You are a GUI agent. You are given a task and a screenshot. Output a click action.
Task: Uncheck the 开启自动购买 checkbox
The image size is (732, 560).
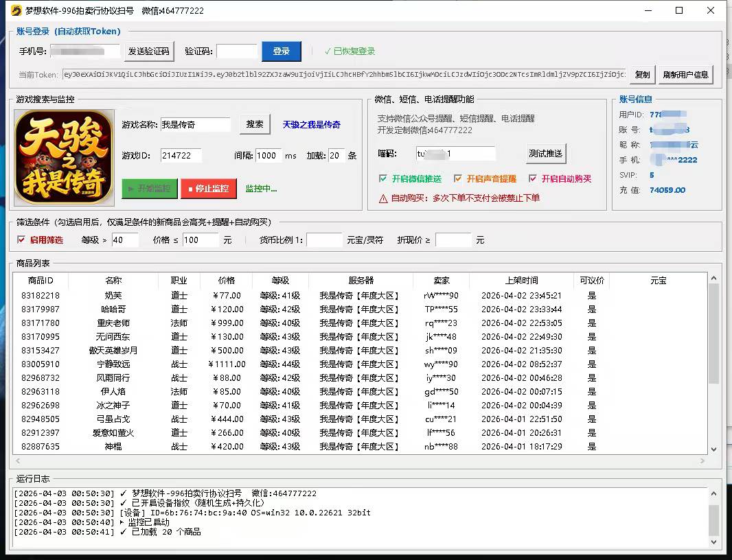click(533, 178)
